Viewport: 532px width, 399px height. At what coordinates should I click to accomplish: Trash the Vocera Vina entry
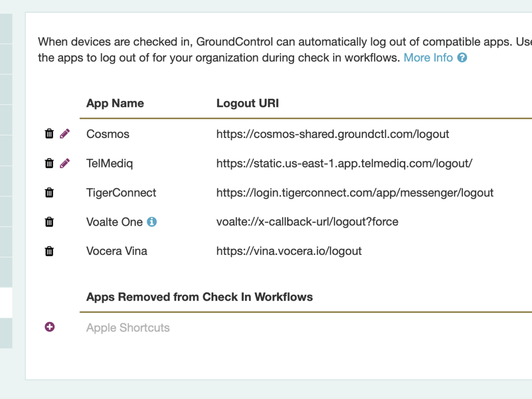(49, 251)
